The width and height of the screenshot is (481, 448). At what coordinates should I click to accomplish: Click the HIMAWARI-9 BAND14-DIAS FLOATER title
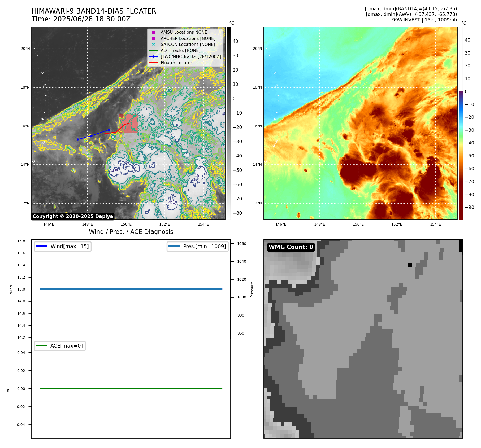point(94,11)
